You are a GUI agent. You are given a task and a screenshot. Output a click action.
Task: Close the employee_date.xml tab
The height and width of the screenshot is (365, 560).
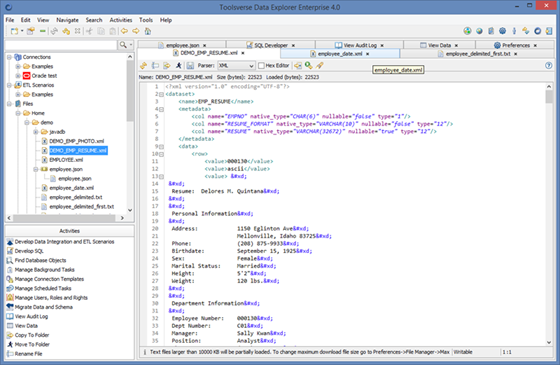click(x=368, y=54)
